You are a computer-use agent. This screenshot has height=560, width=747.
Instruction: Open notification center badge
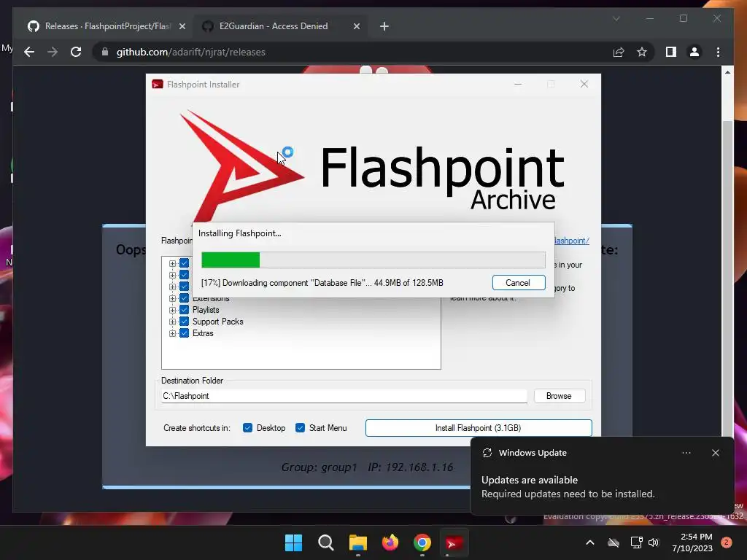[727, 542]
